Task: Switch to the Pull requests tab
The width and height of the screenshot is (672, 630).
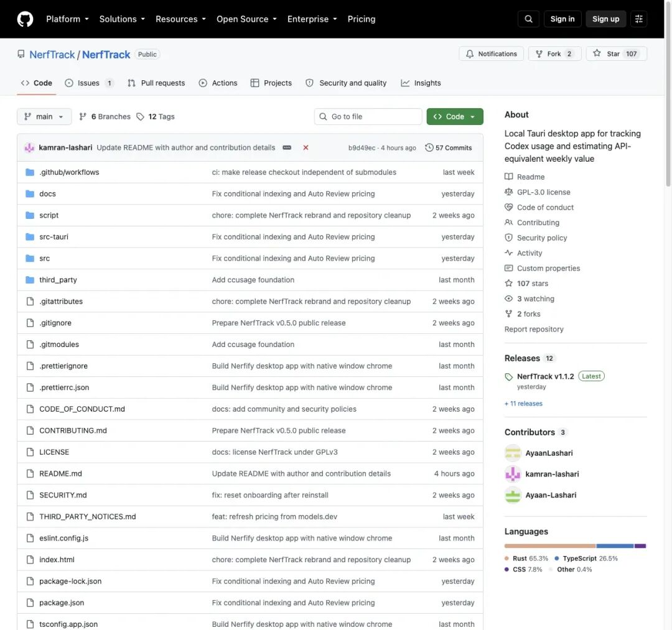Action: pos(156,83)
